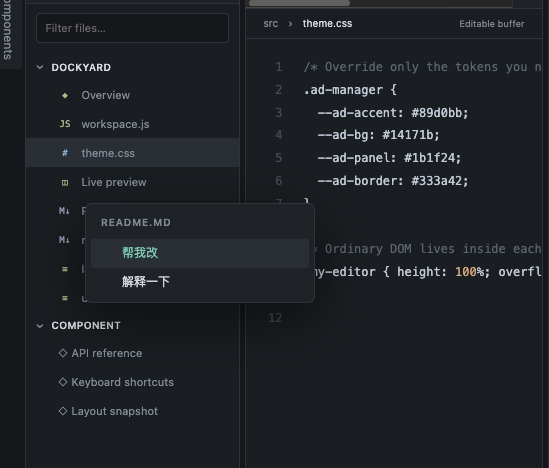Click the diamond icon beside Layout snapshot

tap(63, 411)
